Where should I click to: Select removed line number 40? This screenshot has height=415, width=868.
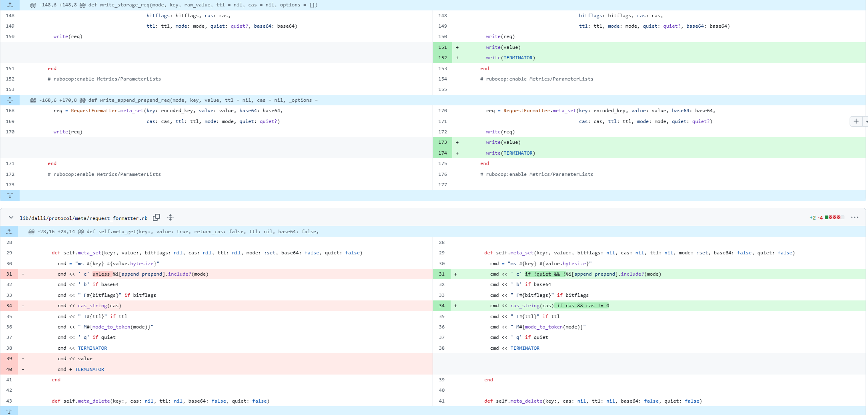9,369
